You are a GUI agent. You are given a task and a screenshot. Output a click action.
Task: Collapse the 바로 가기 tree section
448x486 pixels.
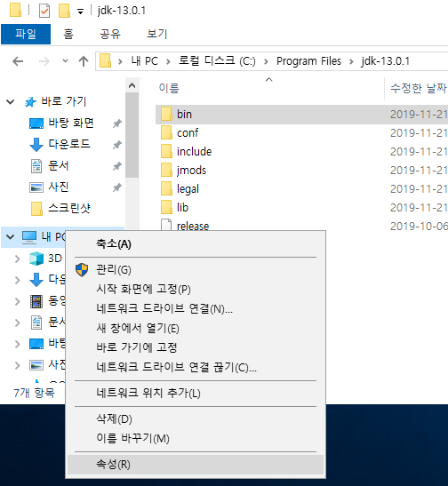coord(11,101)
